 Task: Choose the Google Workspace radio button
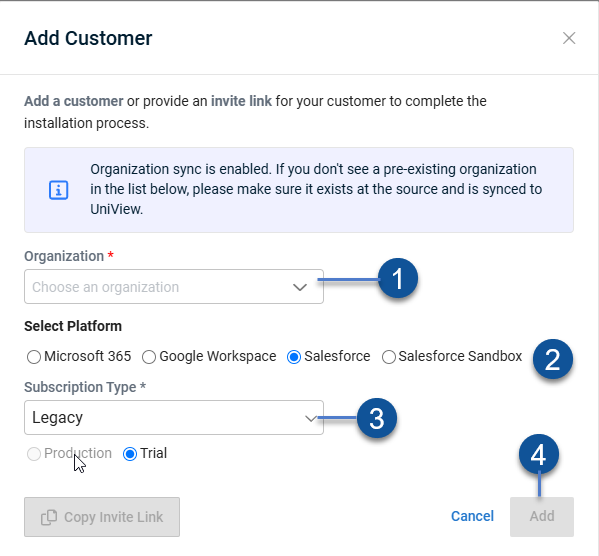(x=149, y=357)
